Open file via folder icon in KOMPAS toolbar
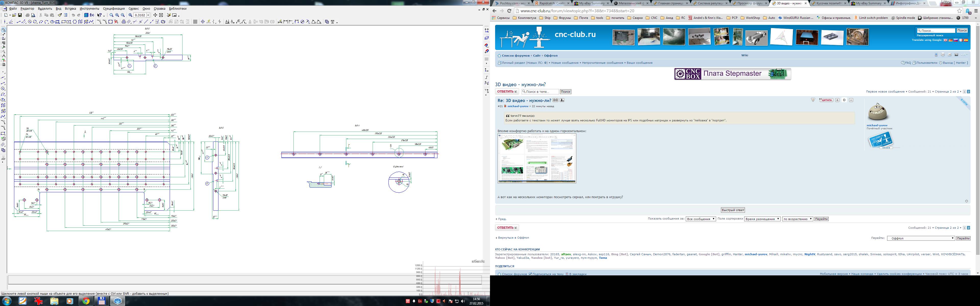The height and width of the screenshot is (306, 980). pyautogui.click(x=14, y=15)
